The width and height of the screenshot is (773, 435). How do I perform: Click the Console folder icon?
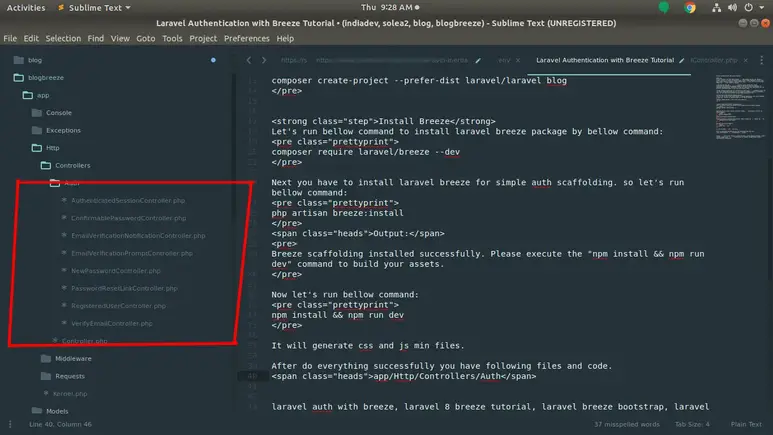point(36,113)
